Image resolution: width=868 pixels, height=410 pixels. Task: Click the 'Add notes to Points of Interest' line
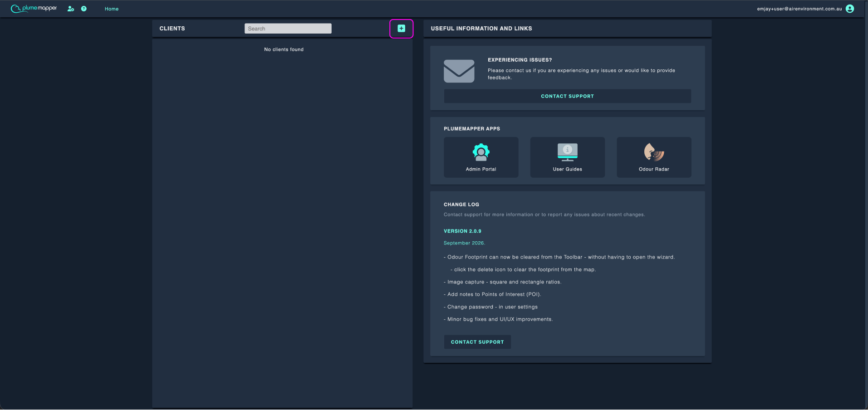pos(492,294)
